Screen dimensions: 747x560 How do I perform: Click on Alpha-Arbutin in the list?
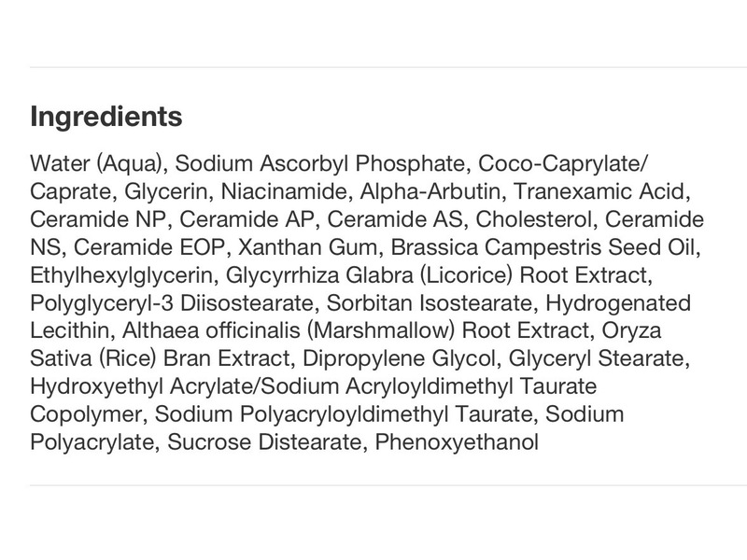tap(430, 191)
